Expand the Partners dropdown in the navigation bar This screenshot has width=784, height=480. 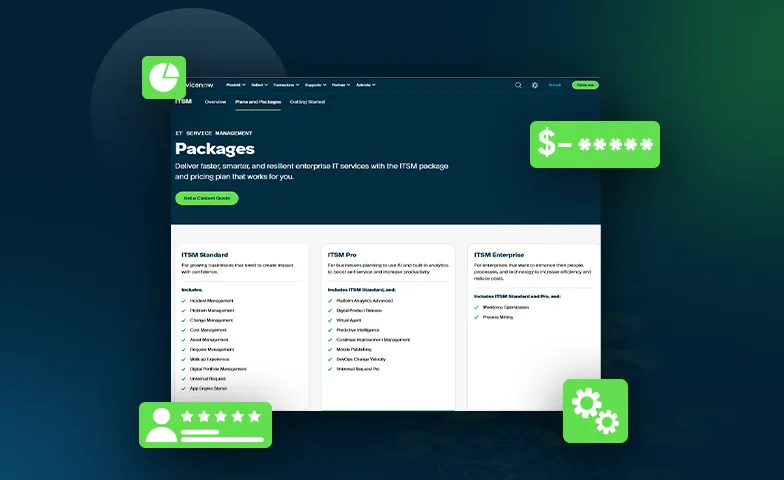(340, 85)
